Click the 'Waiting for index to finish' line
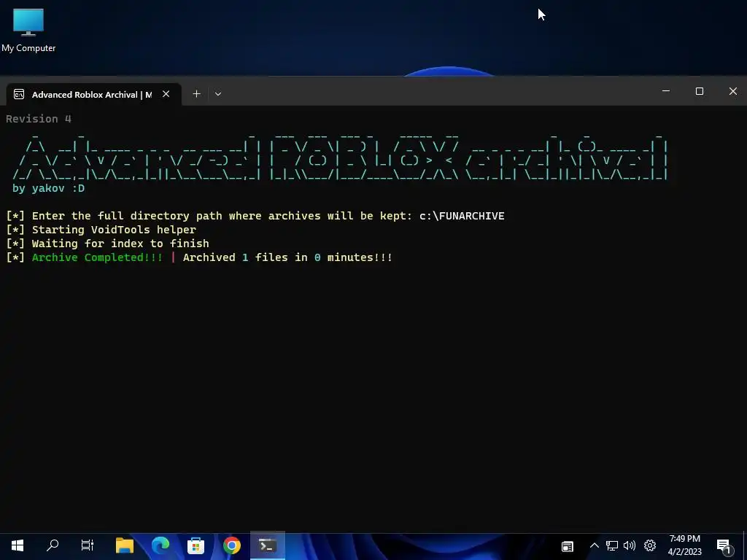 tap(120, 244)
